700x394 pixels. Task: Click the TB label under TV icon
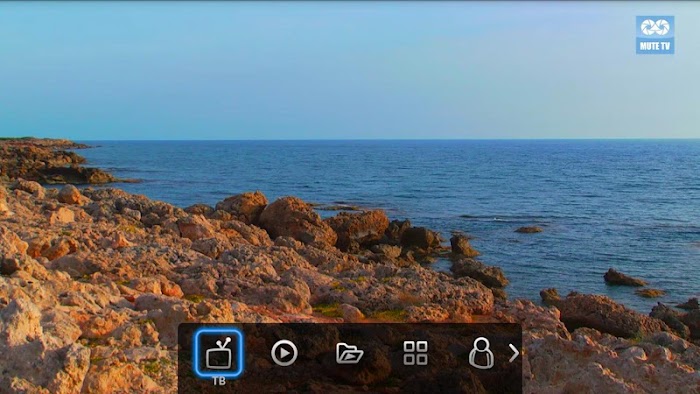coord(219,382)
